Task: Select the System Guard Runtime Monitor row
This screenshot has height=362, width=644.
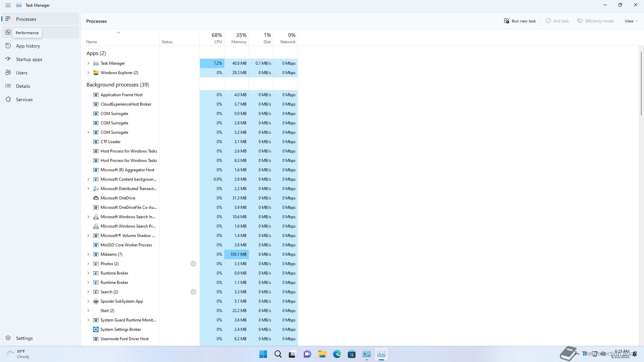Action: pos(190,320)
